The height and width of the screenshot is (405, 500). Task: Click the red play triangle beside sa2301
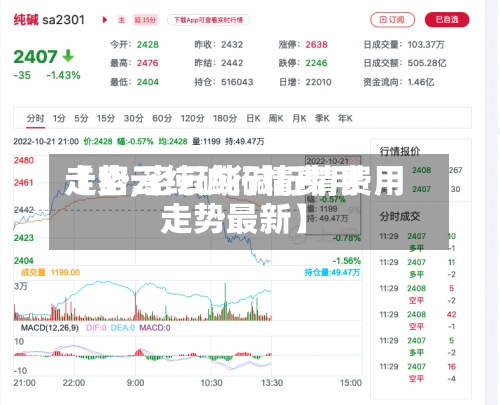click(105, 20)
